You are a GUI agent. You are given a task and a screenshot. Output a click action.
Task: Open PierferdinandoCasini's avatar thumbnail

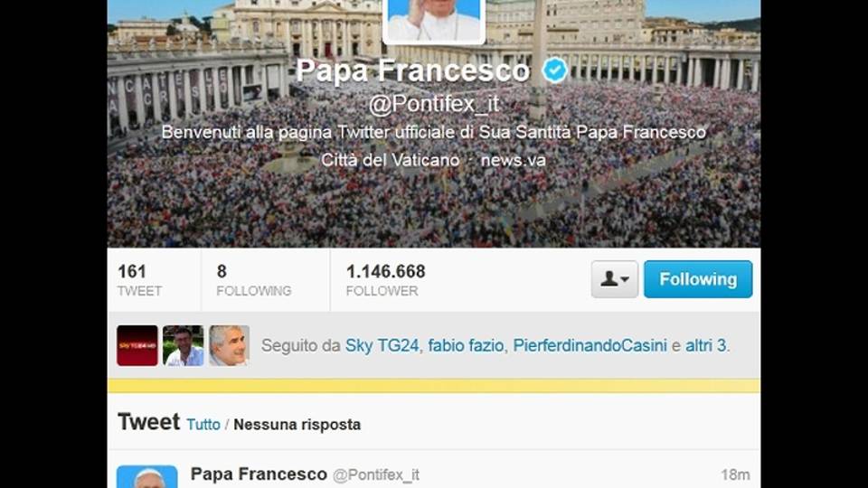229,346
